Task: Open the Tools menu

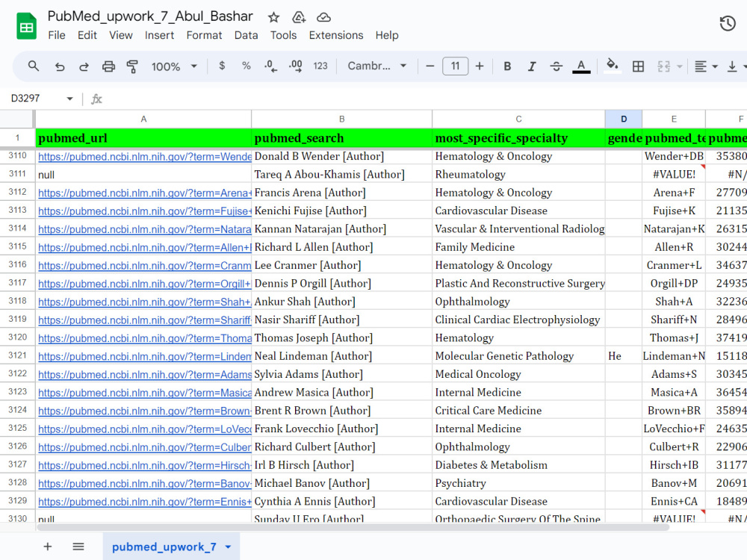Action: click(x=283, y=35)
